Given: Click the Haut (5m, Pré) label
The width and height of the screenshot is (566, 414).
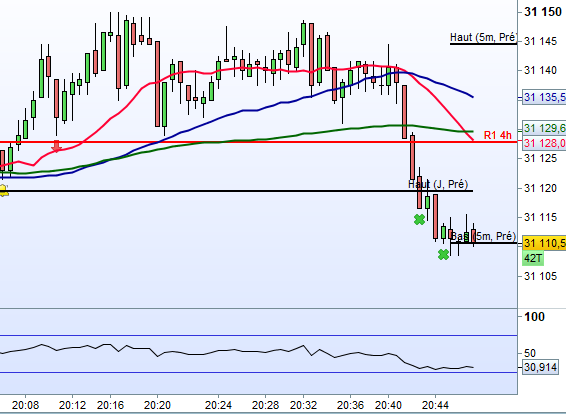Looking at the screenshot, I should (x=483, y=37).
